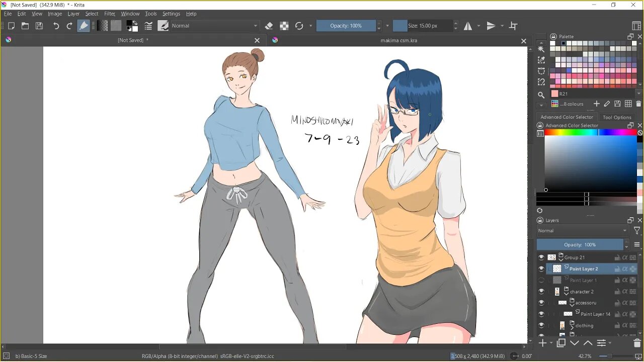Enable wrap around mode icon
Image resolution: width=644 pixels, height=362 pixels.
point(513,26)
